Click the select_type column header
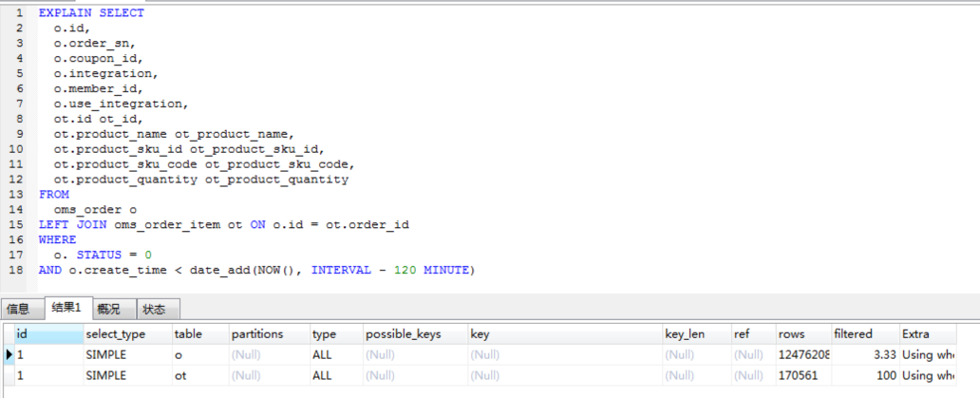Screen dimensions: 980x398 coord(116,334)
